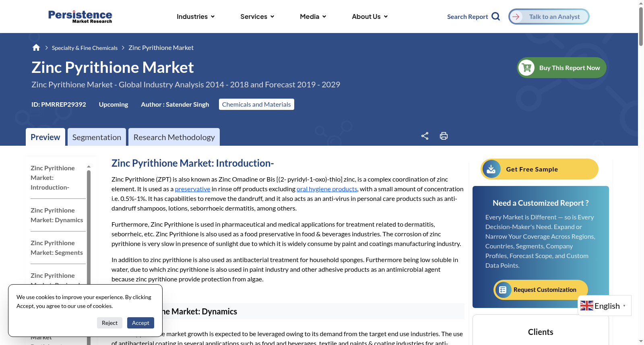Go to Zinc Pyrithione Market: Segments in sidebar

point(58,248)
